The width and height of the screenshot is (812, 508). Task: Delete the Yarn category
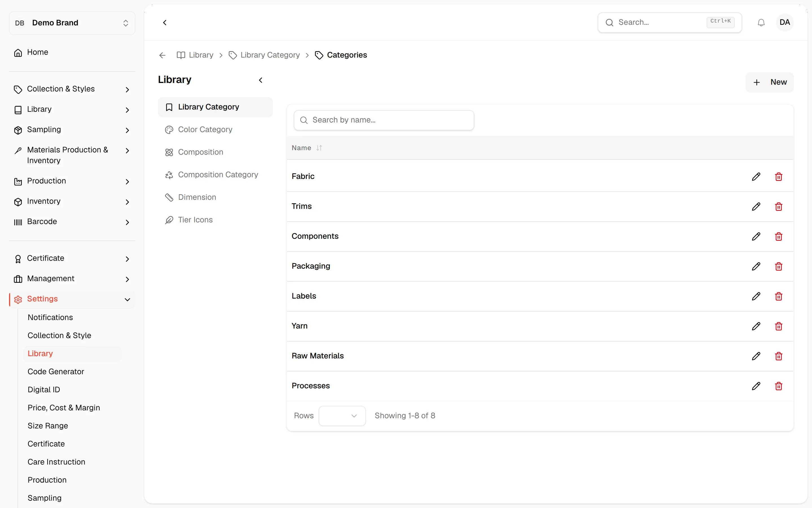tap(778, 326)
